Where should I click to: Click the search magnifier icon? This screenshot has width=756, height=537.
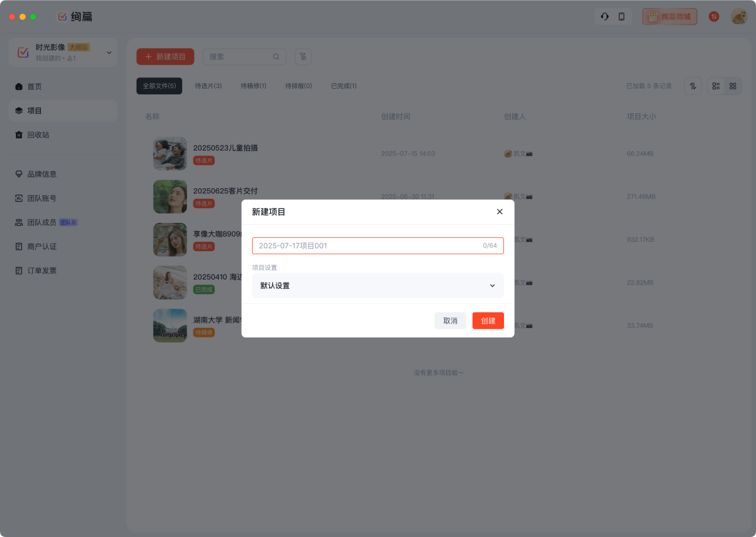pos(276,57)
